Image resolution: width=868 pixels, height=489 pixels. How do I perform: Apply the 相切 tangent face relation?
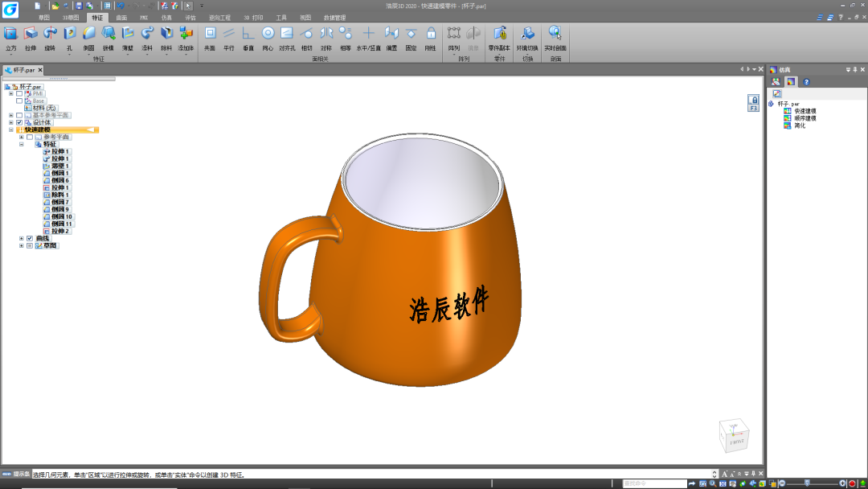[307, 39]
